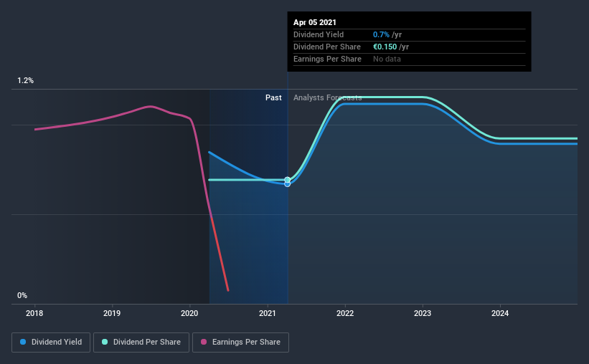Toggle the Dividend Yield legend button
This screenshot has height=364, width=589.
pos(51,343)
